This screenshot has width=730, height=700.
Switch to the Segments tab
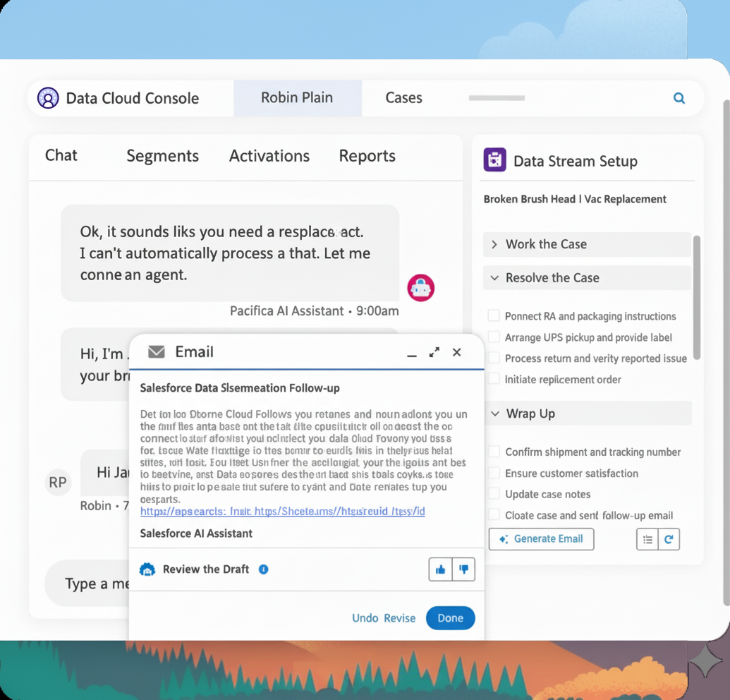click(162, 157)
